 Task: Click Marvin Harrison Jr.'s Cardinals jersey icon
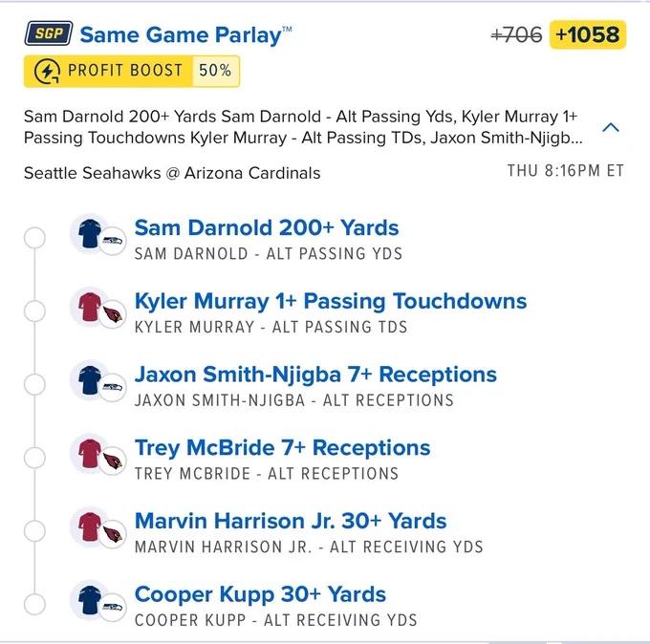coord(90,526)
